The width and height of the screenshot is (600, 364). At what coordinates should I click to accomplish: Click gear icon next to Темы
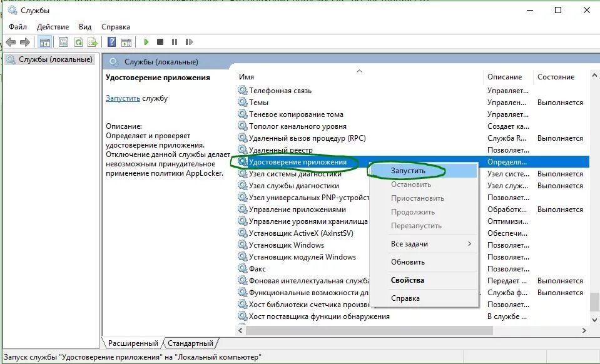(x=242, y=103)
